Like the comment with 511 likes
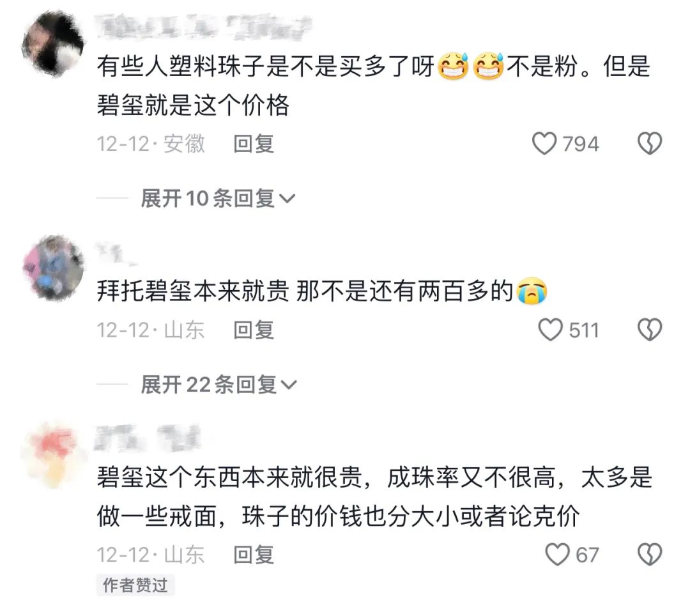The width and height of the screenshot is (690, 616). [x=551, y=330]
